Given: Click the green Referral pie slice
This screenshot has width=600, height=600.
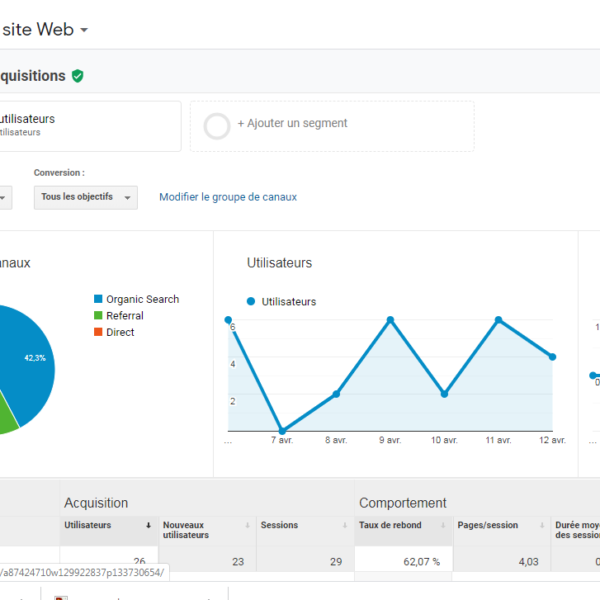Looking at the screenshot, I should click(x=7, y=415).
